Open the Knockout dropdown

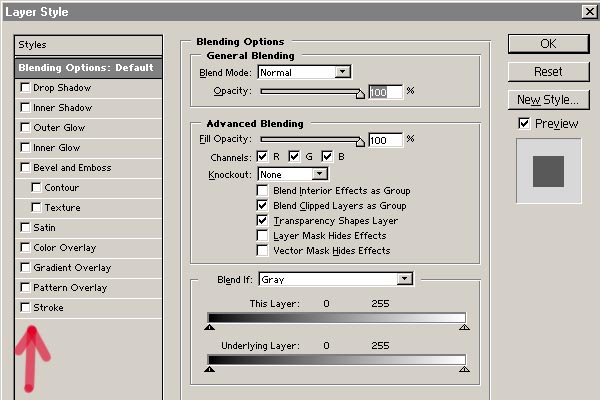click(293, 174)
